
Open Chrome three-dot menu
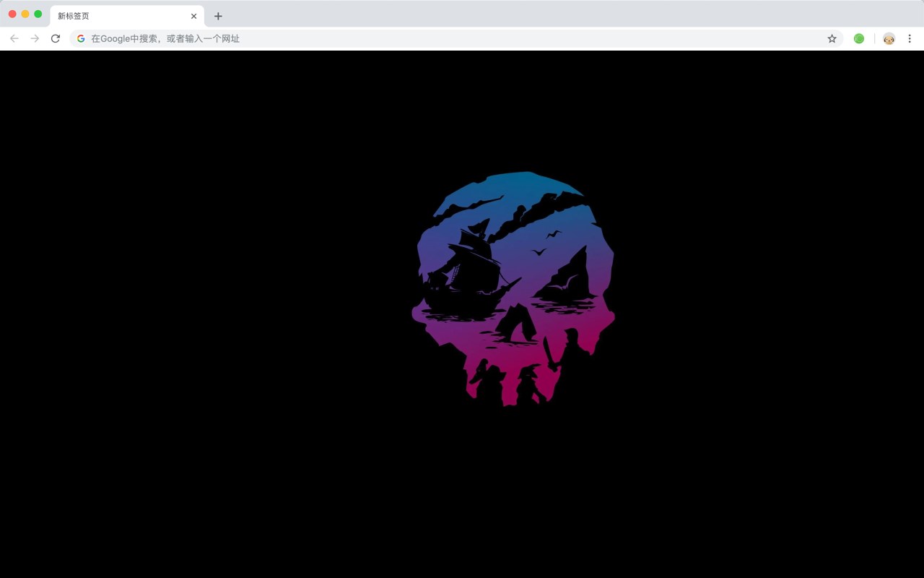pos(910,38)
